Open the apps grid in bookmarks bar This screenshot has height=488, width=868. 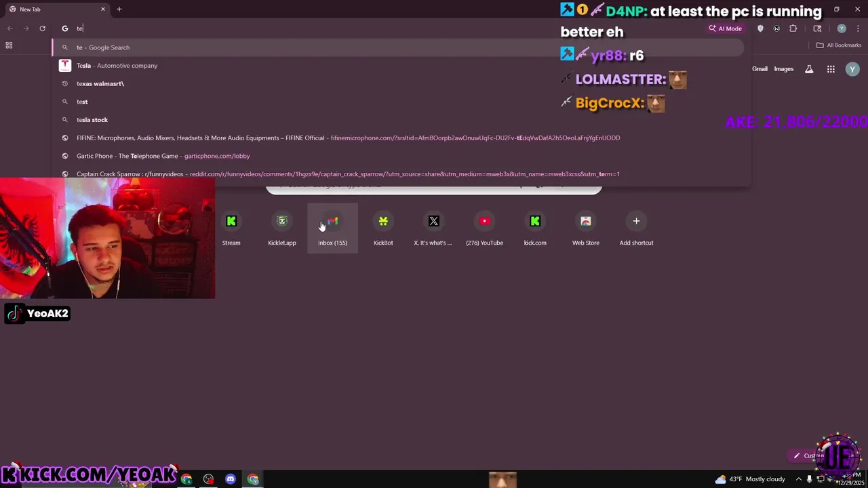click(9, 45)
